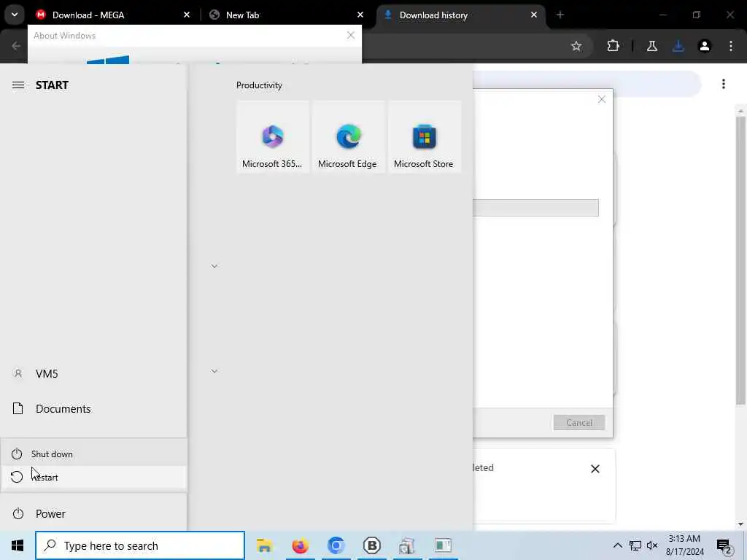Open the Microsoft 365 tile

273,136
